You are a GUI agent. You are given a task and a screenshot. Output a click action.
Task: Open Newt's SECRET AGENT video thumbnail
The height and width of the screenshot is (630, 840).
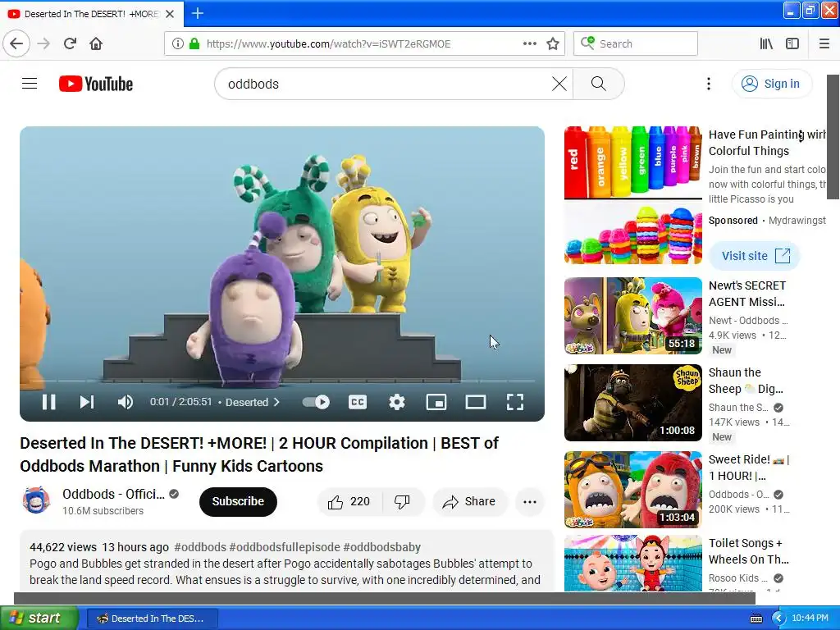click(632, 316)
